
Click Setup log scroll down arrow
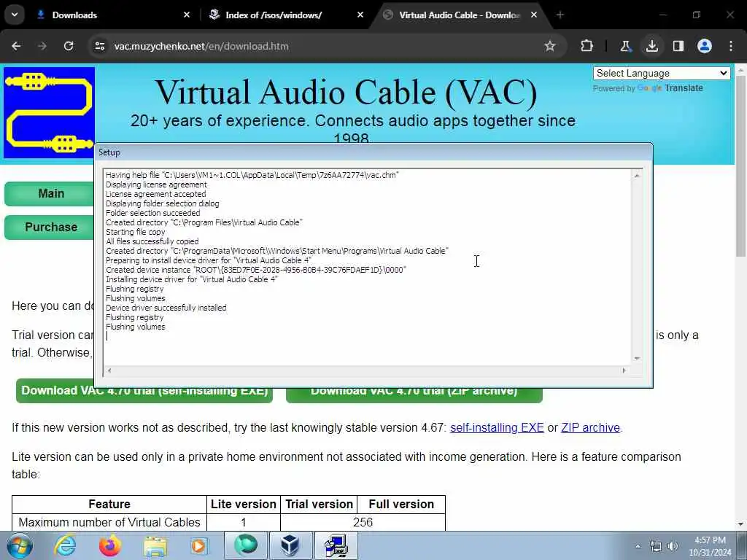point(637,358)
